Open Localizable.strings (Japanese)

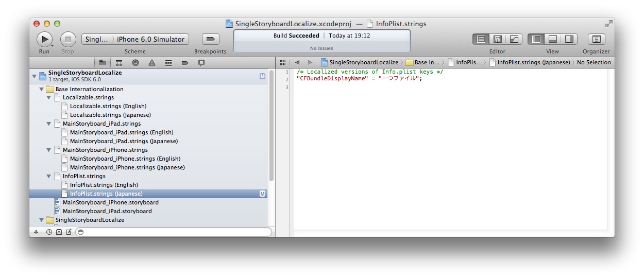coord(148,115)
